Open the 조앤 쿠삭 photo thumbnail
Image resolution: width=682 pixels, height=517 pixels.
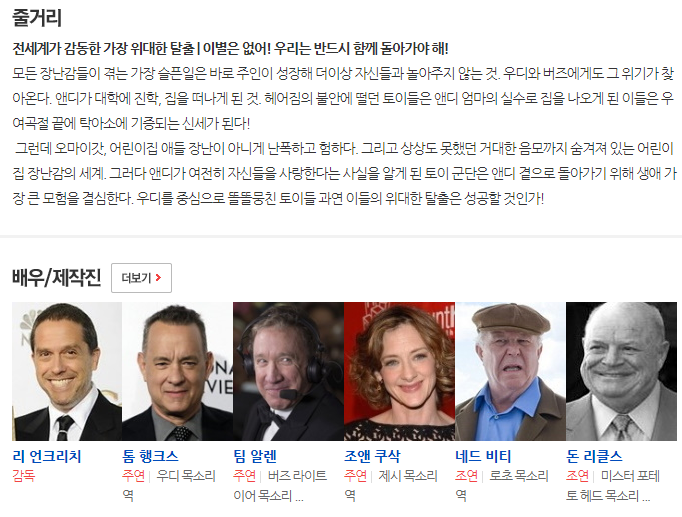point(399,372)
